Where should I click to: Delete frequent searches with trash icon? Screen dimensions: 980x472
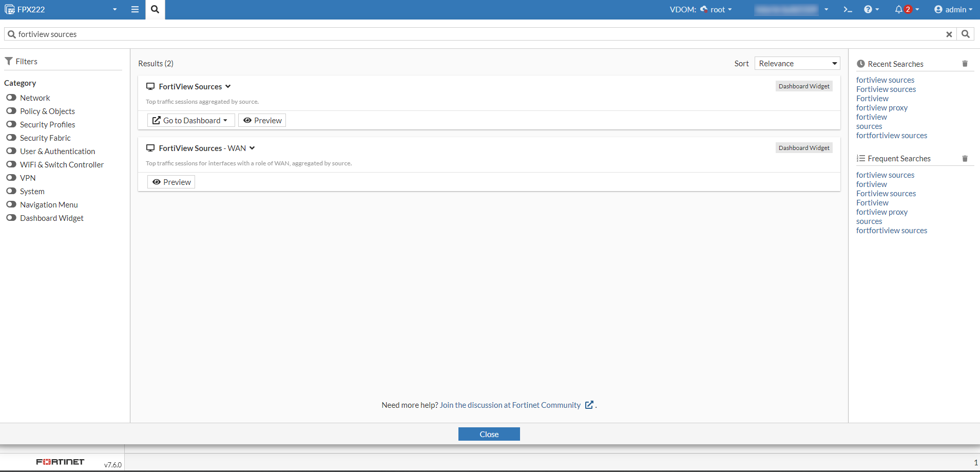pyautogui.click(x=965, y=159)
